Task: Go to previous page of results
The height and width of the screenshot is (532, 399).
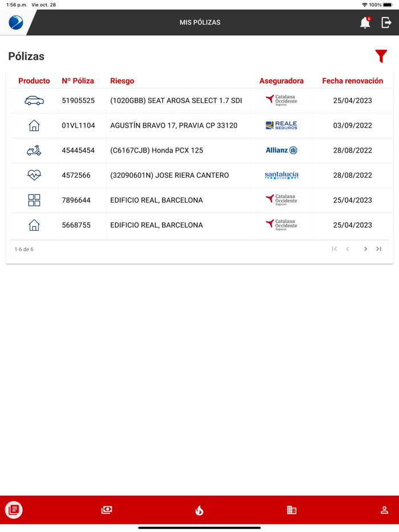Action: coord(347,249)
